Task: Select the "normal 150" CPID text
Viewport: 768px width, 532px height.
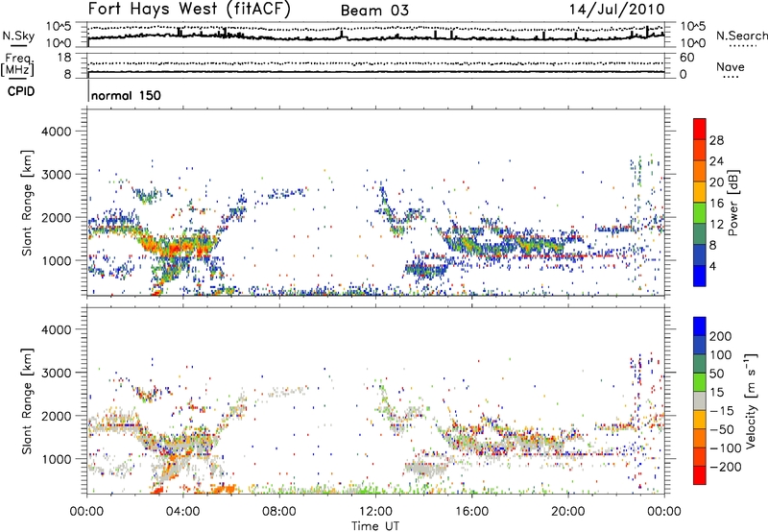Action: coord(126,95)
